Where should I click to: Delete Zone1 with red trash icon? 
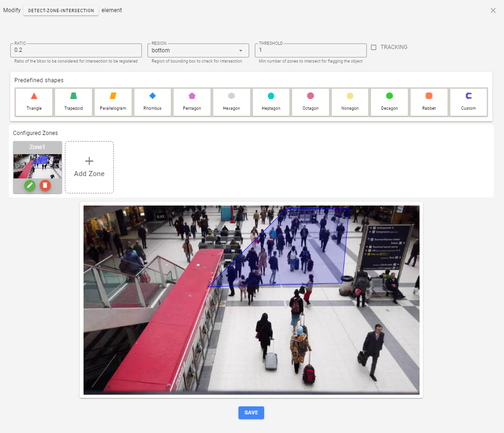[x=45, y=185]
